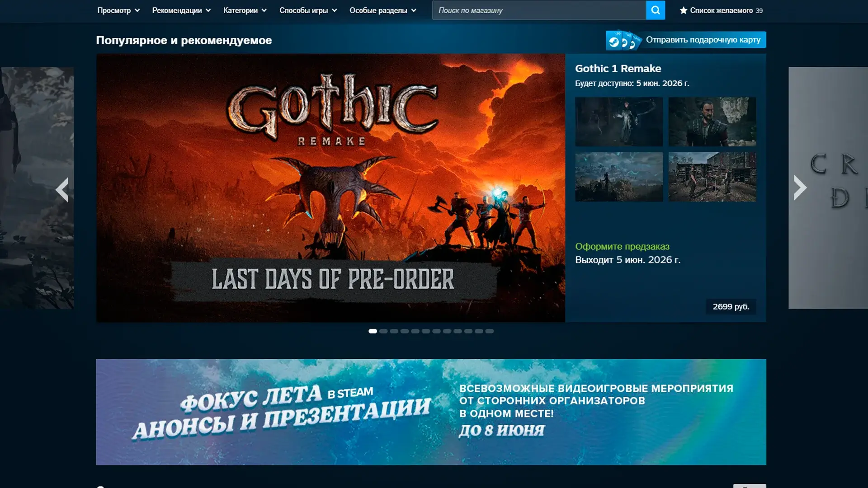Click the gift card icon
The width and height of the screenshot is (868, 488).
[624, 40]
